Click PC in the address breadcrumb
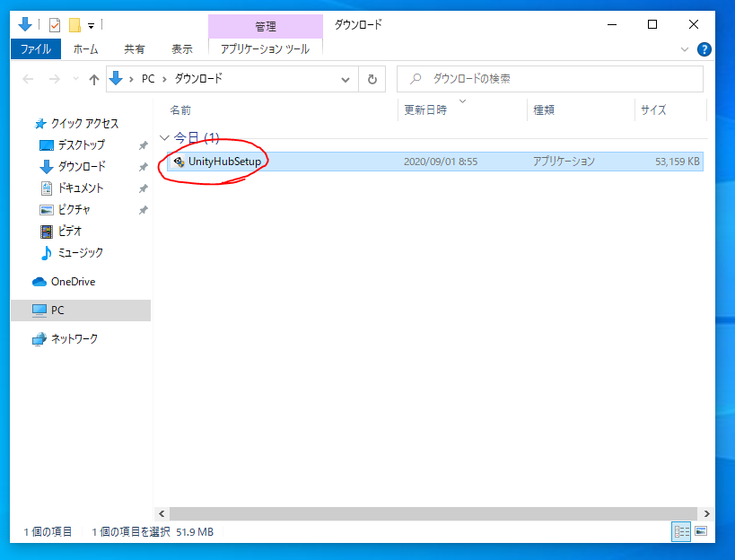 click(148, 79)
